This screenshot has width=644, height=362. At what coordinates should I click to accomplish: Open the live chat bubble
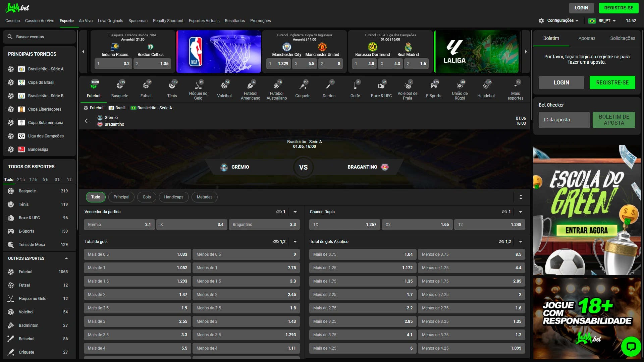click(631, 346)
